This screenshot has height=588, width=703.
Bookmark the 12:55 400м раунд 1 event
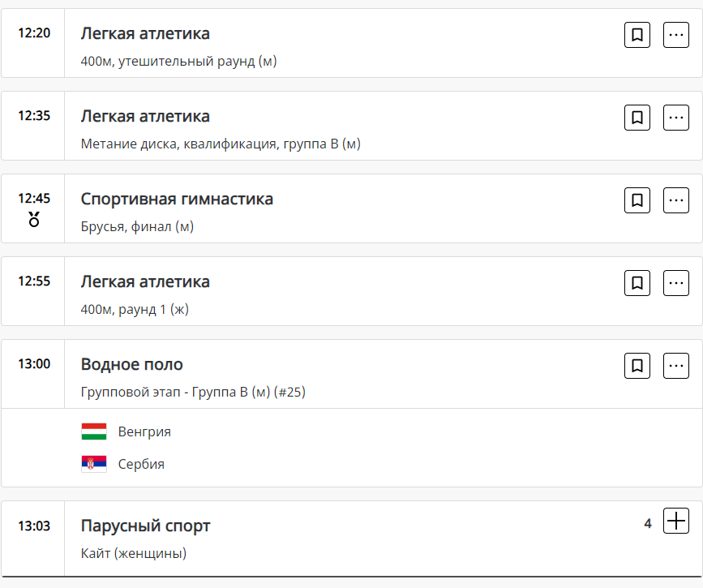(637, 283)
